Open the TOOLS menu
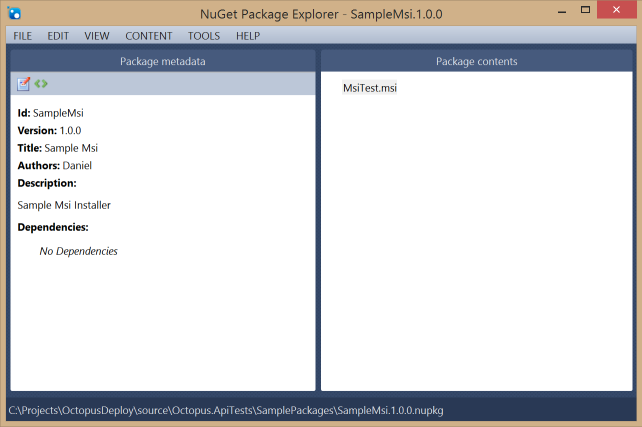The width and height of the screenshot is (642, 427). [204, 36]
